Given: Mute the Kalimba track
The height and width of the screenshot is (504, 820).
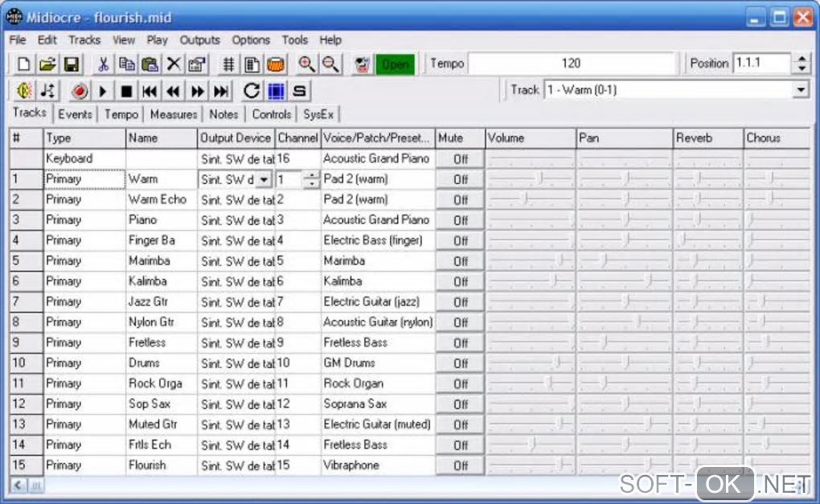Looking at the screenshot, I should point(460,281).
